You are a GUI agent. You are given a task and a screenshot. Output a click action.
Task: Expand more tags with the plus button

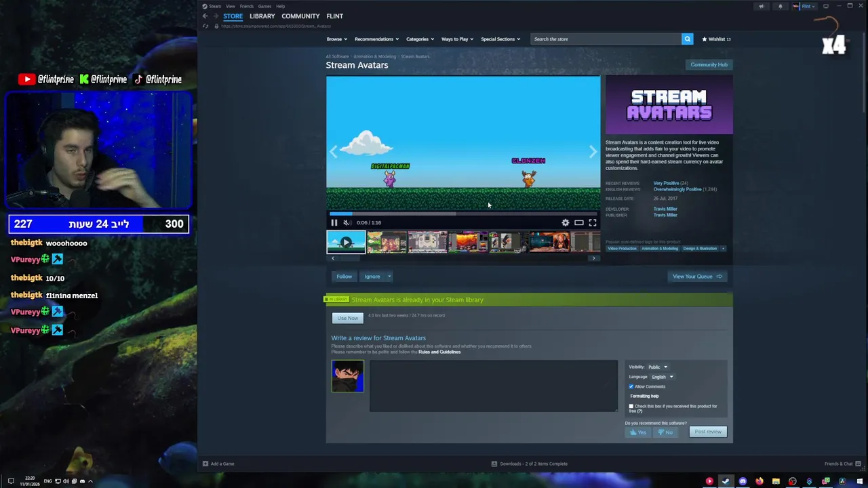[x=723, y=249]
